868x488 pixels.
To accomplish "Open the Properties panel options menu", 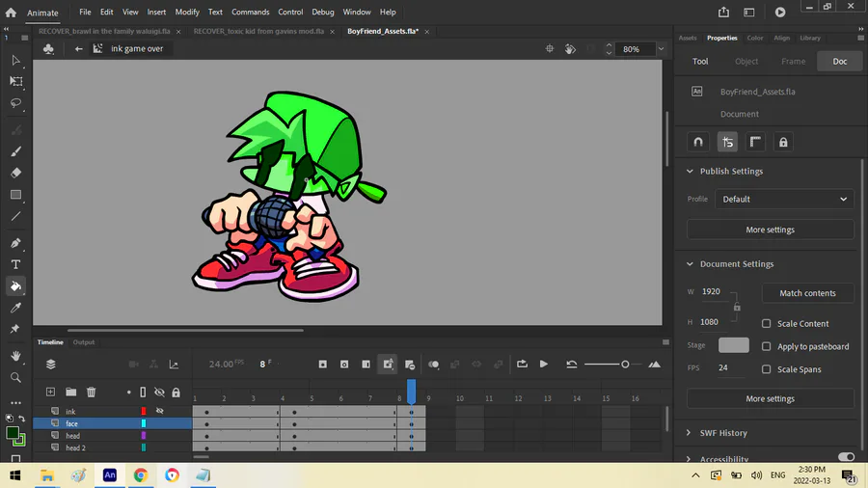I will tap(861, 38).
